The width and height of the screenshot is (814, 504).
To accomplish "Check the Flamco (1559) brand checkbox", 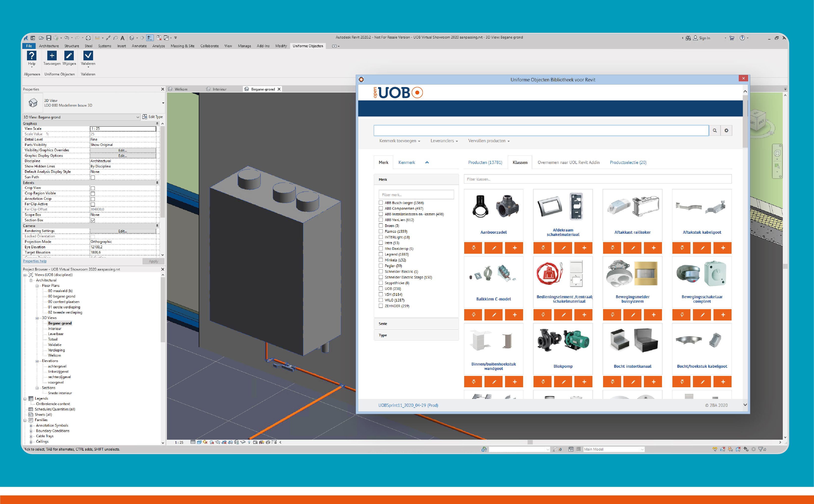I will (x=381, y=231).
